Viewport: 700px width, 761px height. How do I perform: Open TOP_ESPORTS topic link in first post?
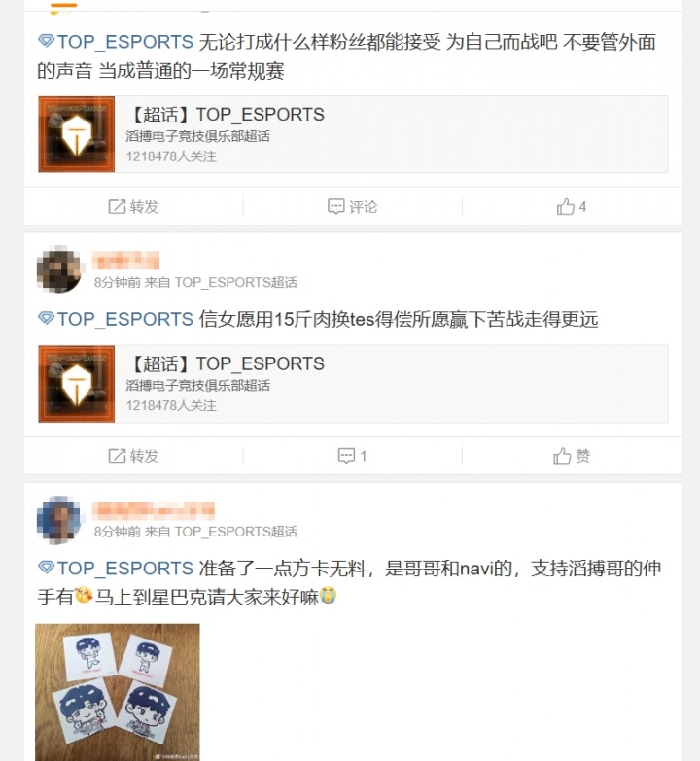tap(125, 42)
